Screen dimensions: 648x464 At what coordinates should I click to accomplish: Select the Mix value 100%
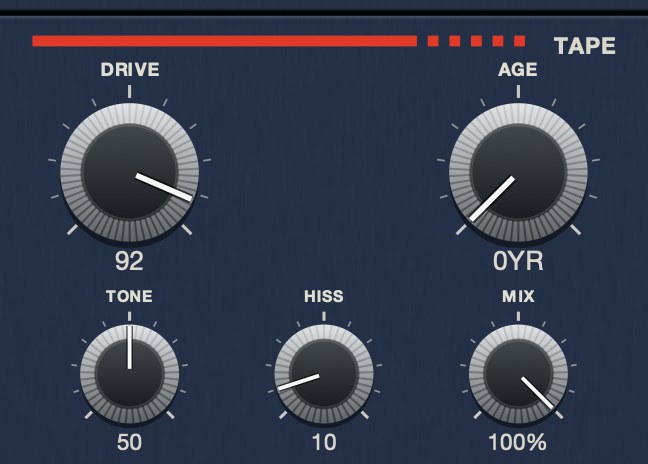(x=518, y=442)
